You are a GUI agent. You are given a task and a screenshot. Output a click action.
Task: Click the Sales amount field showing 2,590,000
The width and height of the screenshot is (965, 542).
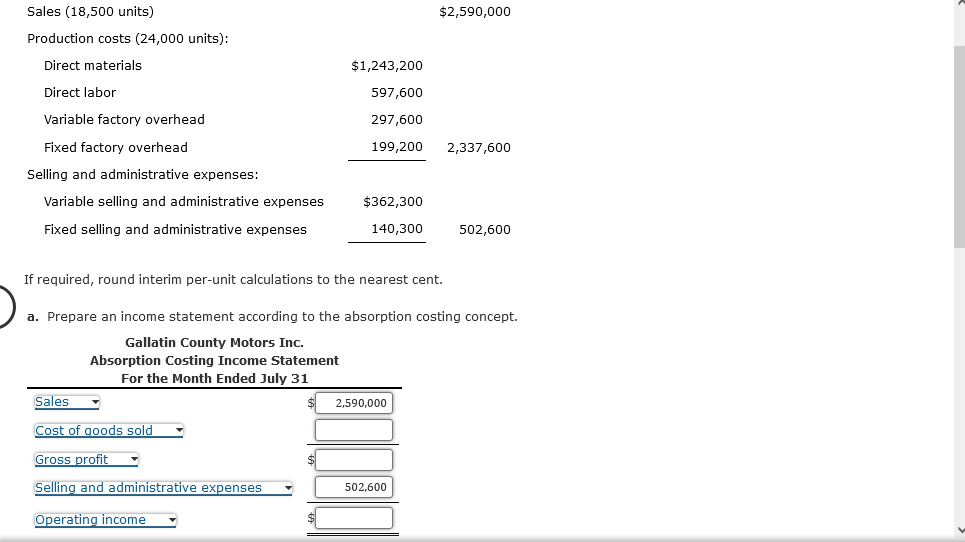[x=354, y=403]
